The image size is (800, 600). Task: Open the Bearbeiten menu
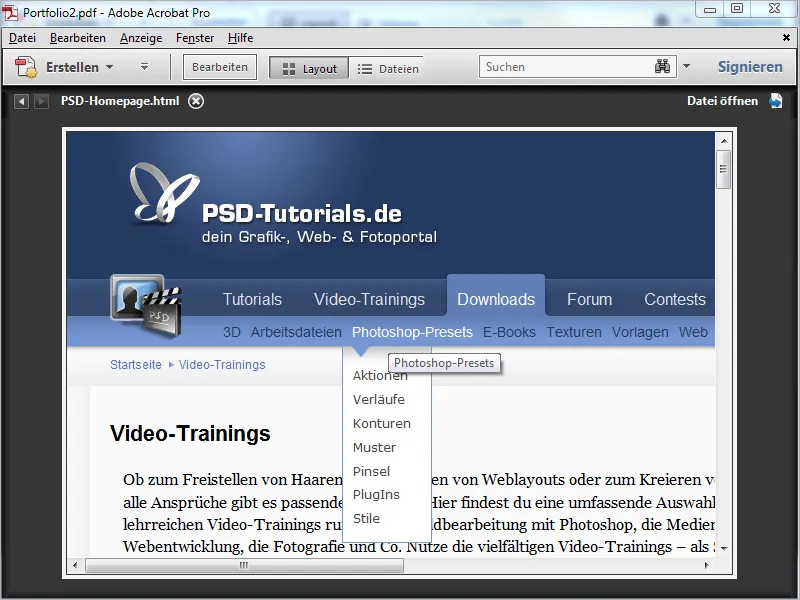click(x=78, y=38)
